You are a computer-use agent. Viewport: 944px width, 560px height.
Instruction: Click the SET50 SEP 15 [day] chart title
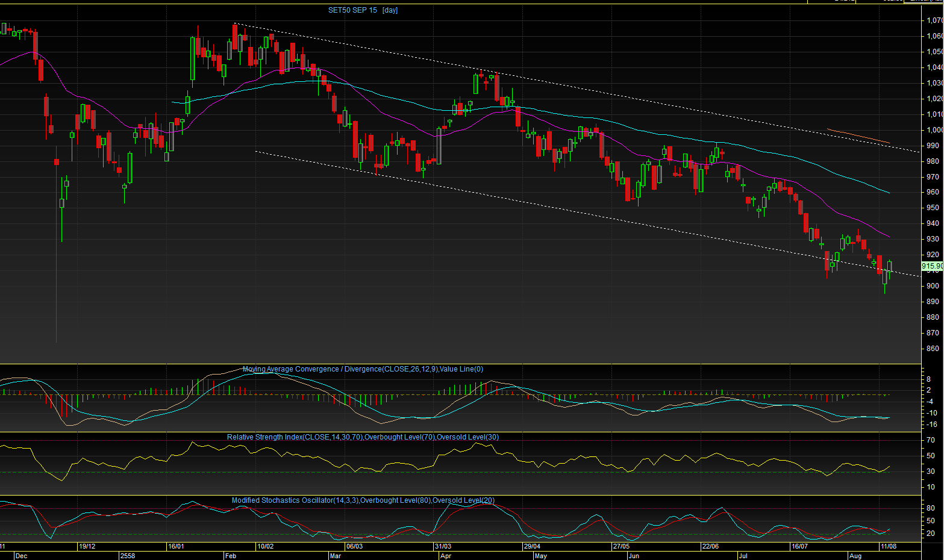(363, 10)
